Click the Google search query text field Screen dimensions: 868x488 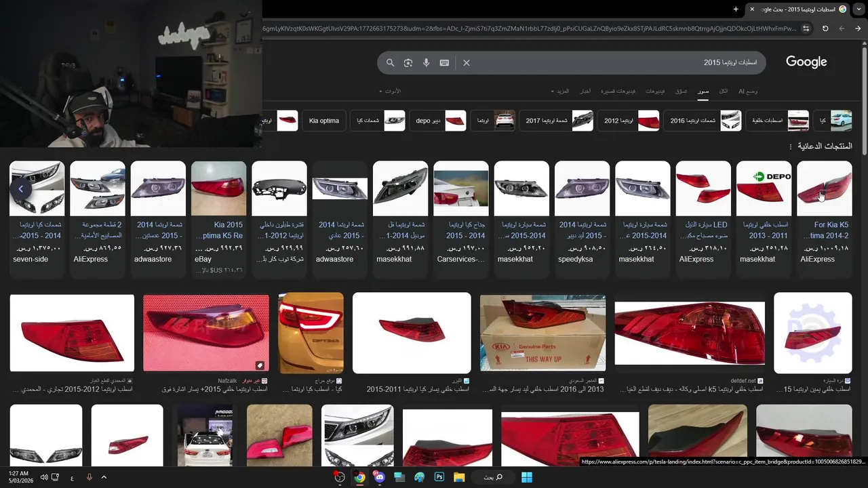tap(617, 62)
